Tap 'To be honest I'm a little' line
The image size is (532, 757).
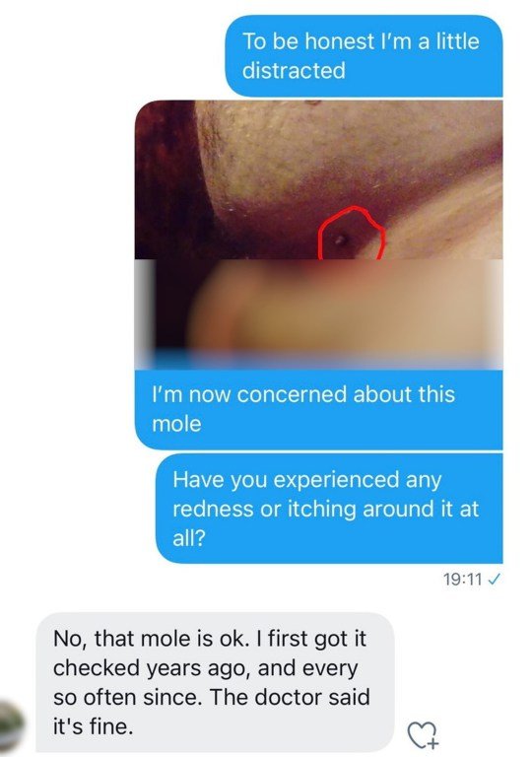tap(361, 41)
